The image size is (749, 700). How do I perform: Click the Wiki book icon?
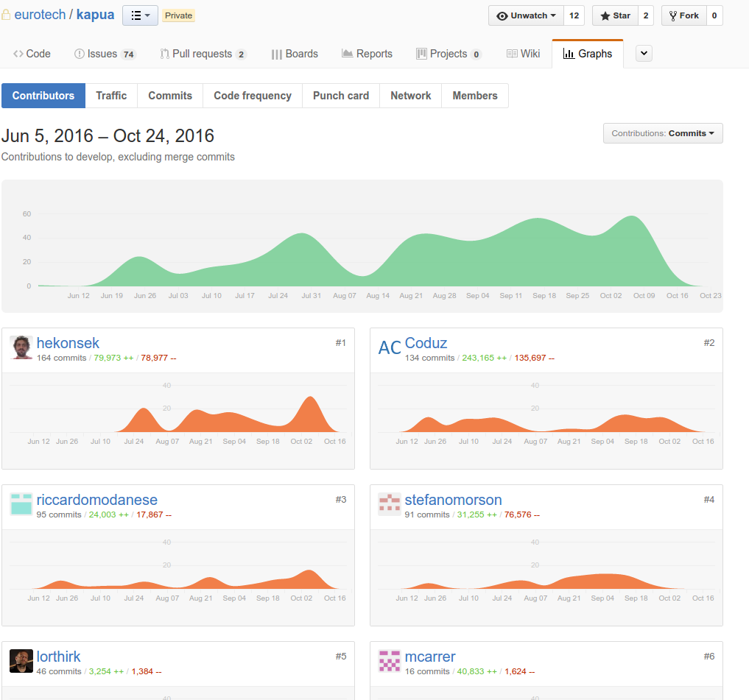pos(512,54)
